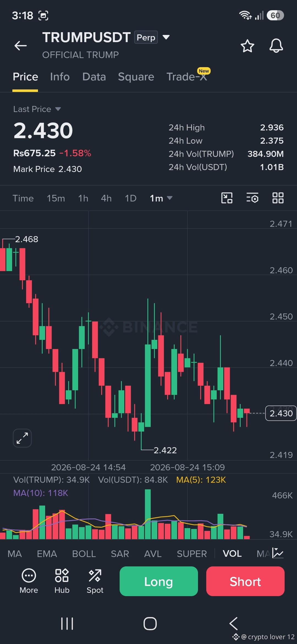Tap the 2.422 low marker on chart
Viewport: 297px width, 644px height.
pyautogui.click(x=165, y=450)
